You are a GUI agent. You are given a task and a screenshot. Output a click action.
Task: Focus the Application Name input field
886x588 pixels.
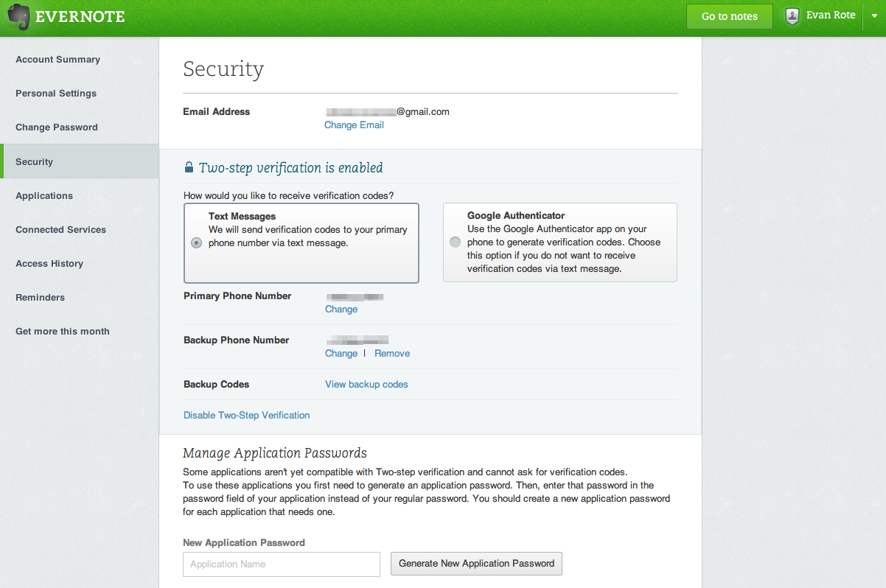click(282, 564)
